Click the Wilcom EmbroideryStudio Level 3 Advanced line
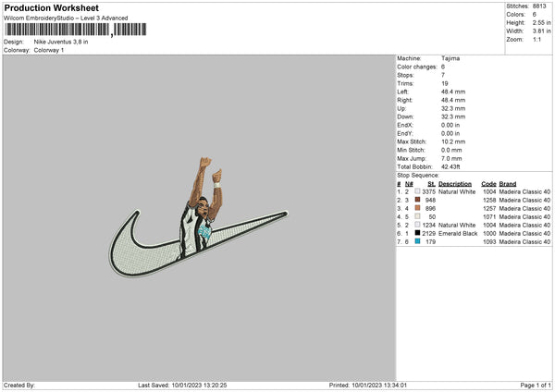The image size is (555, 392). (x=66, y=18)
